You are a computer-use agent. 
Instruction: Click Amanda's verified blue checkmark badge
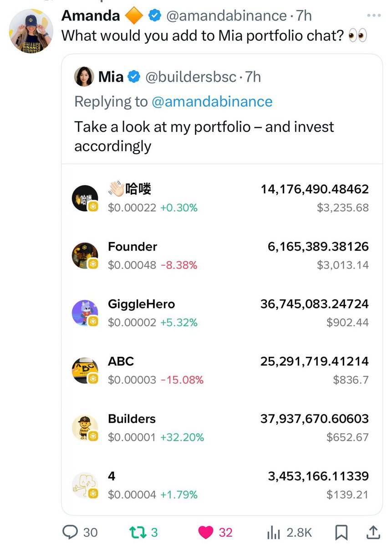coord(155,16)
